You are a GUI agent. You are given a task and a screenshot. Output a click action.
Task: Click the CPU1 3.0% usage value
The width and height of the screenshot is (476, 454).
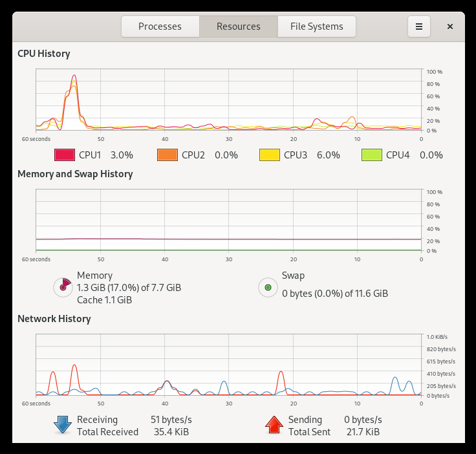tap(122, 155)
